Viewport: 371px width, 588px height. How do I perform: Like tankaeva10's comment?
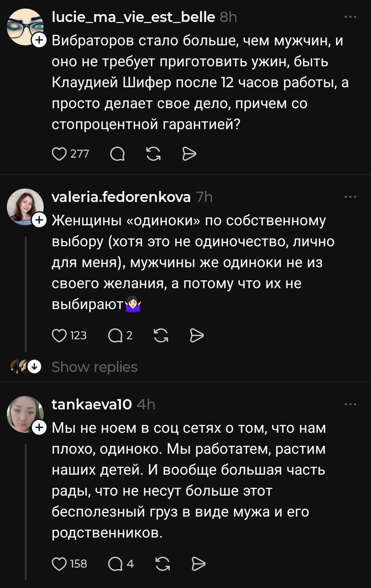59,564
